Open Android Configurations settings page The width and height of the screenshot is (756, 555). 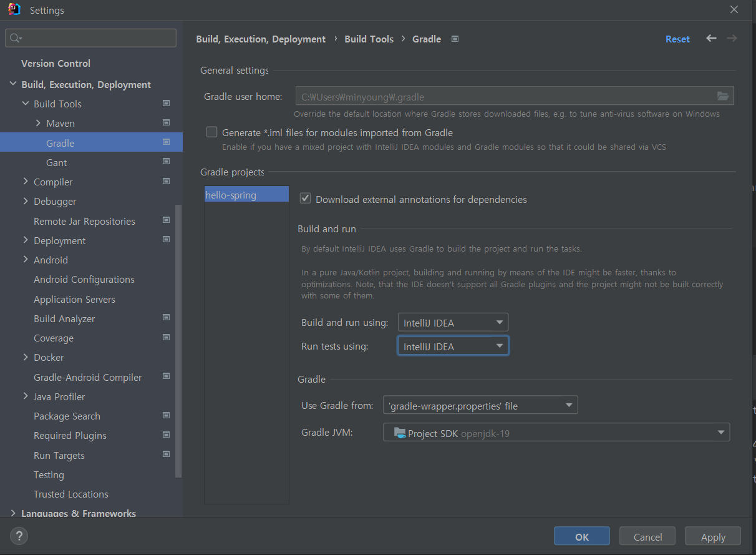84,279
